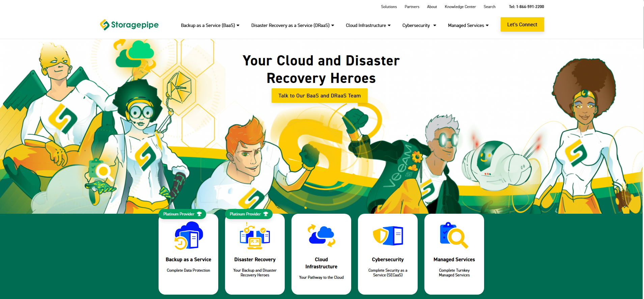Click the Cybersecurity shield icon
The width and height of the screenshot is (644, 299).
pos(388,236)
